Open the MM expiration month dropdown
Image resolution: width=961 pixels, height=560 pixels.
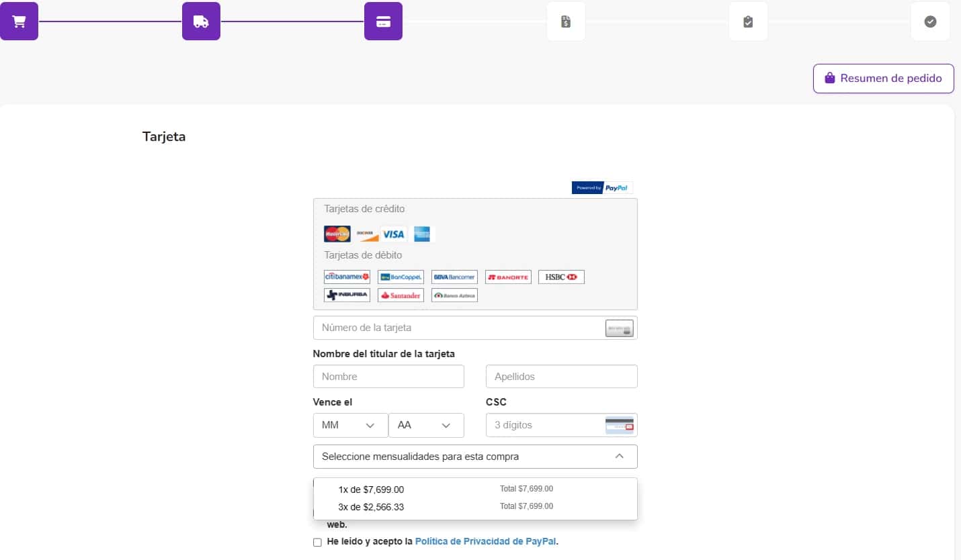pos(351,425)
